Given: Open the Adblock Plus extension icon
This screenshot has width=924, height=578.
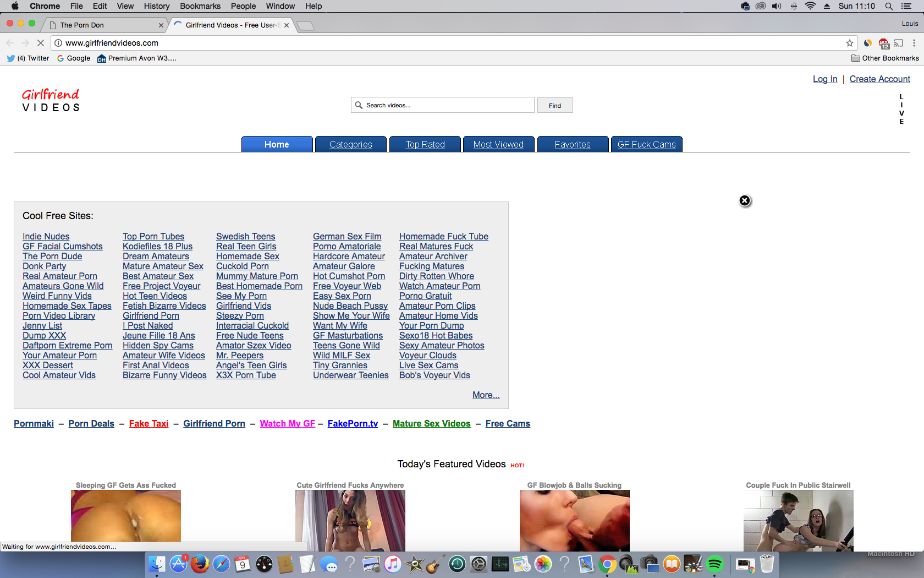Looking at the screenshot, I should coord(883,43).
